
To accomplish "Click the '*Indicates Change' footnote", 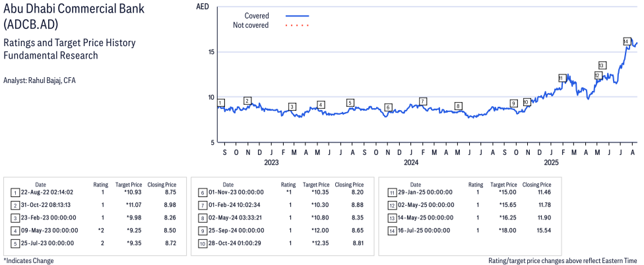I will [28, 260].
